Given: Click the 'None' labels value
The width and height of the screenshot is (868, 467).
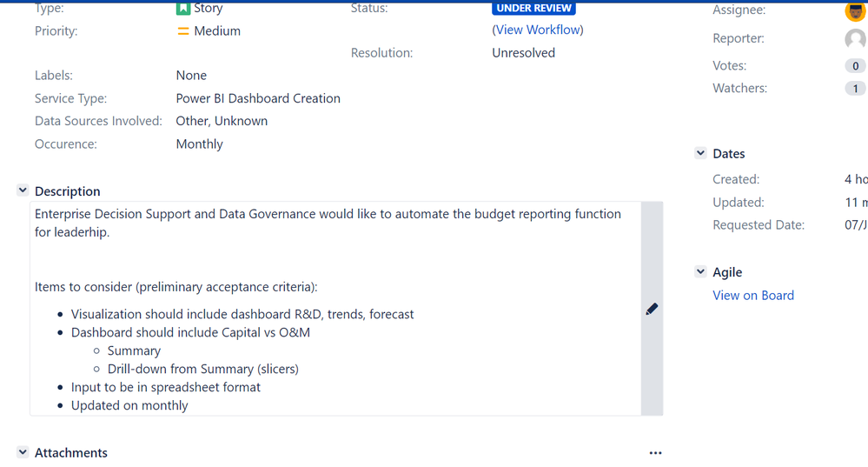Looking at the screenshot, I should [x=191, y=76].
